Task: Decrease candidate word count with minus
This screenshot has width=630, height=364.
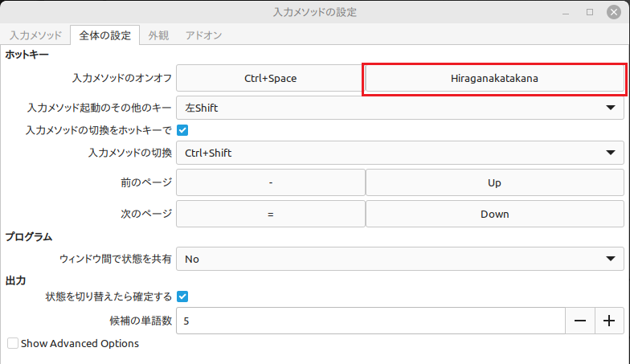Action: (x=580, y=321)
